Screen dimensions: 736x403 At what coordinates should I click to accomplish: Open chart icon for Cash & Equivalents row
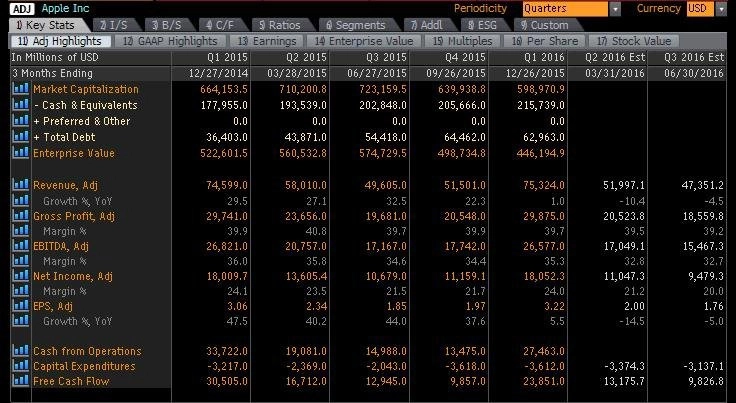click(21, 105)
